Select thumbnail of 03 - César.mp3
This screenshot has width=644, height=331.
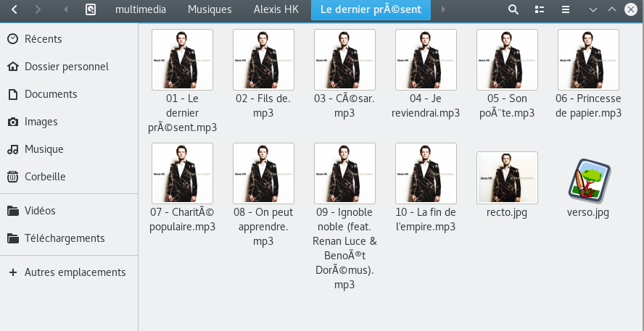pyautogui.click(x=345, y=59)
